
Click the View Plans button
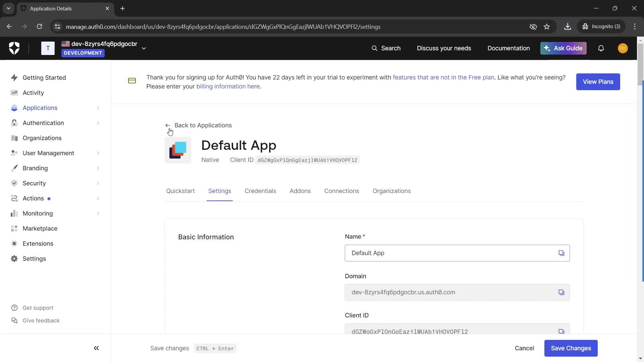(598, 82)
